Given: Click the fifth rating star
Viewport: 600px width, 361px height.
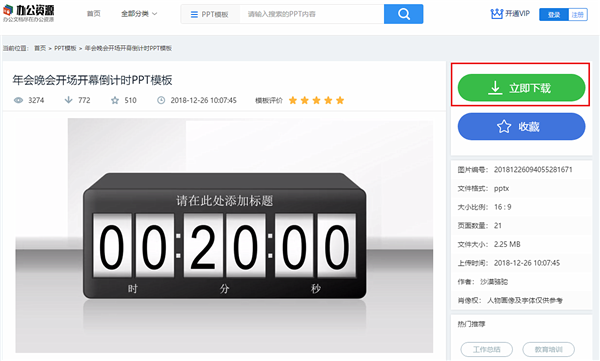Looking at the screenshot, I should [x=340, y=100].
